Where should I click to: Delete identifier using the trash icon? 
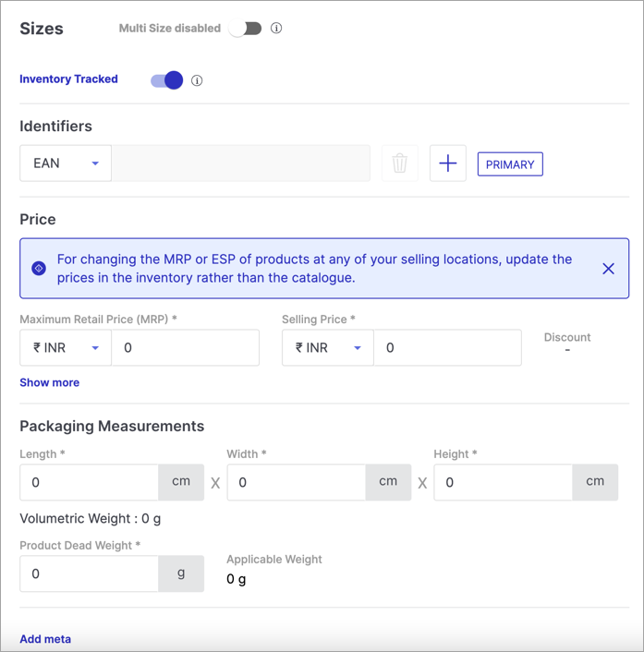click(400, 163)
